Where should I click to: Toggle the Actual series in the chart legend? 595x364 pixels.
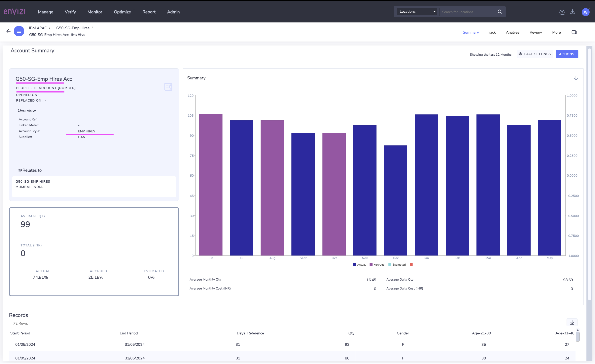click(359, 264)
